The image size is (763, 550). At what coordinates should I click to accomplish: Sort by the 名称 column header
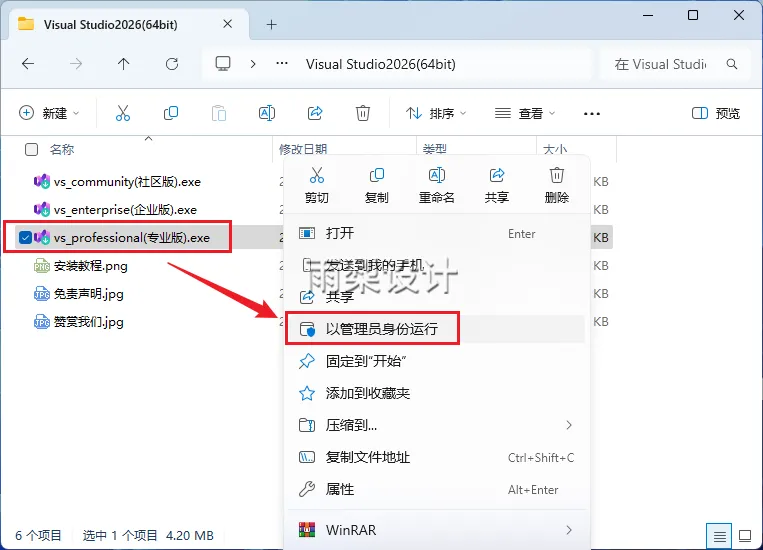[x=62, y=149]
